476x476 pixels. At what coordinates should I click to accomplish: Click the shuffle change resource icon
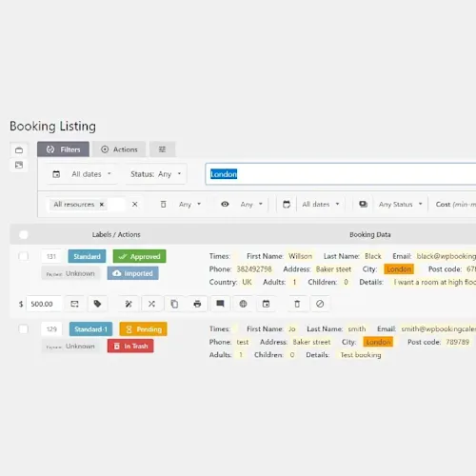click(x=151, y=304)
